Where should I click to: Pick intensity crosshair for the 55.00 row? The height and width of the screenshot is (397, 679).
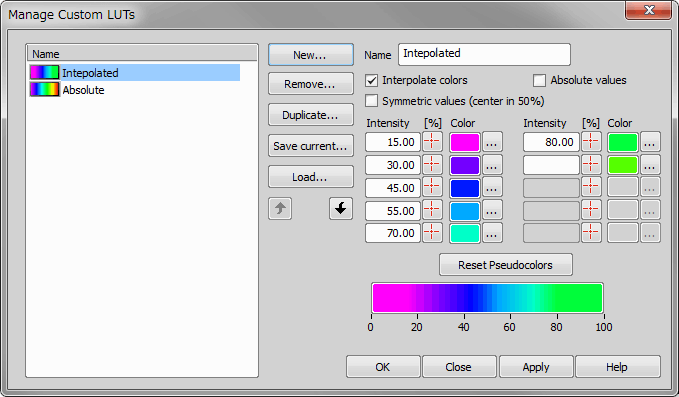[x=432, y=210]
